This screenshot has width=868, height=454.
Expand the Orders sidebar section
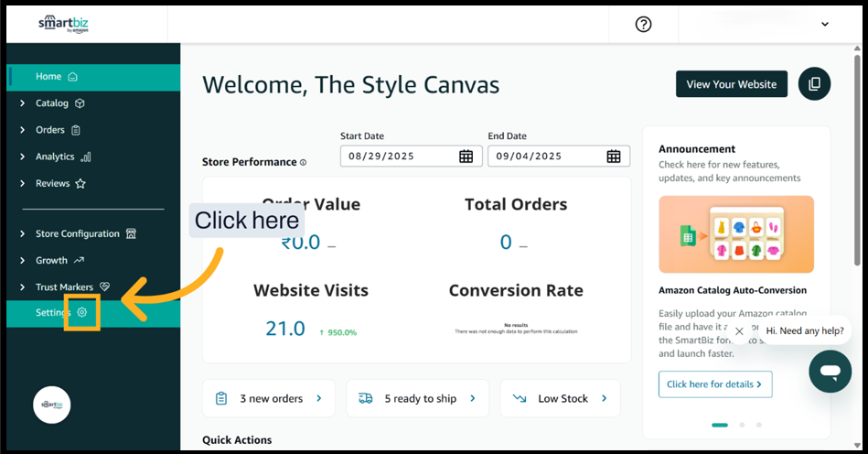[x=58, y=130]
